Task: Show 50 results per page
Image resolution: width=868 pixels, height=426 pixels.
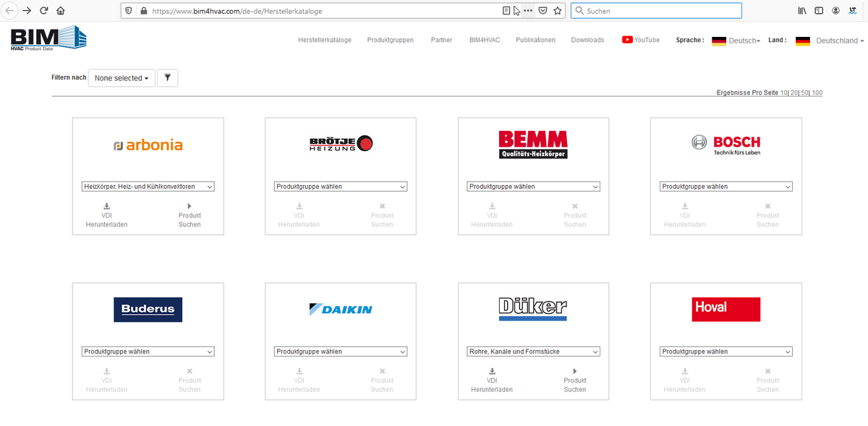Action: click(x=804, y=93)
